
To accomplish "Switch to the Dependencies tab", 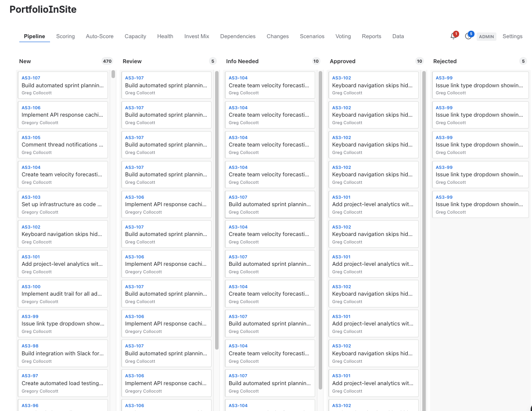I will [x=238, y=36].
